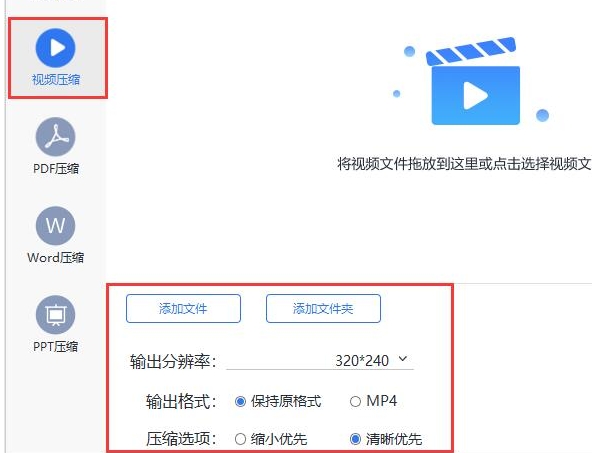Click the PDF压缩 text label

56,168
